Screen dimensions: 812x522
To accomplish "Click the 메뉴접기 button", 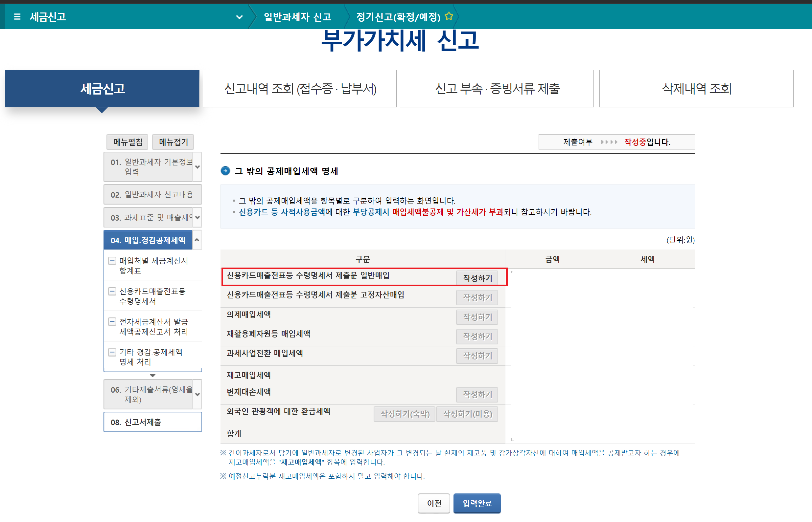I will (x=173, y=142).
